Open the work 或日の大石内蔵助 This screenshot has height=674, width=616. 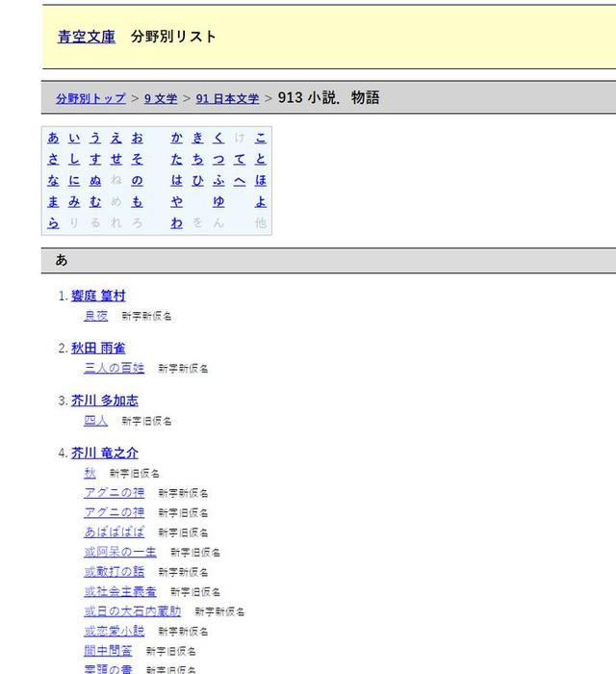click(x=132, y=611)
